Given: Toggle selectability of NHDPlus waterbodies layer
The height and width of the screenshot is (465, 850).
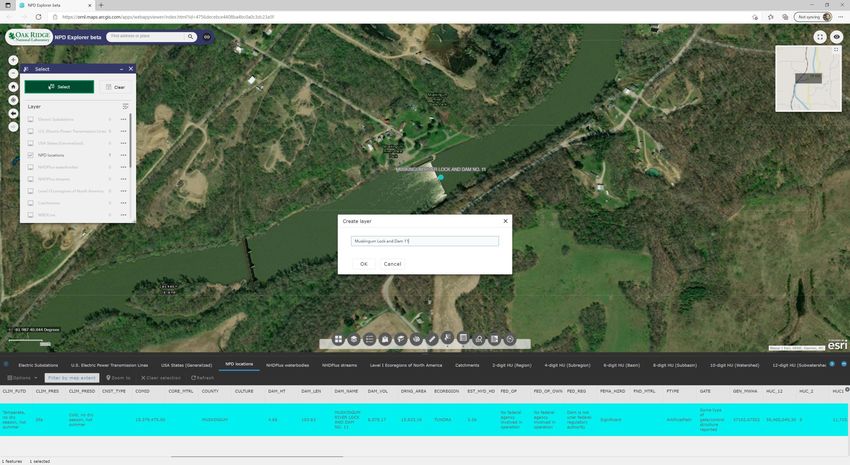Looking at the screenshot, I should click(31, 167).
